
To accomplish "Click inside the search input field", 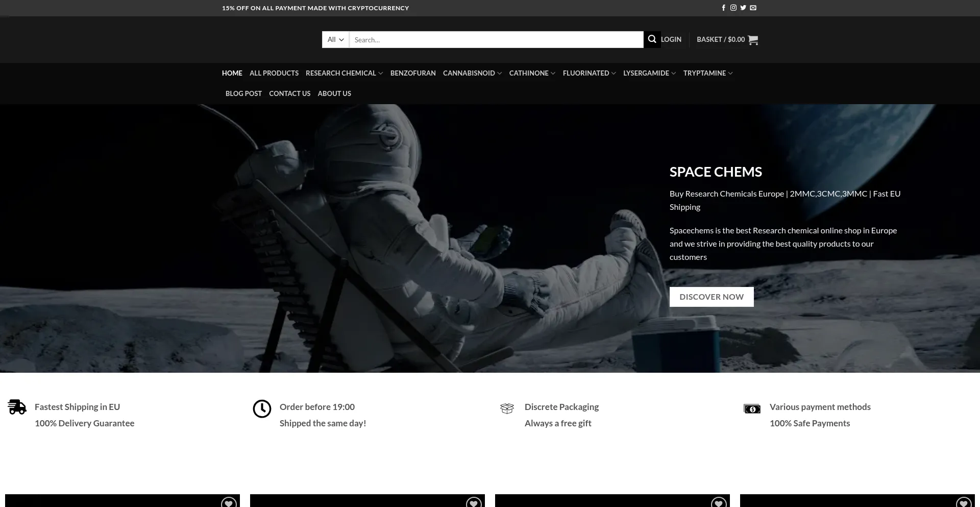I will click(x=496, y=39).
